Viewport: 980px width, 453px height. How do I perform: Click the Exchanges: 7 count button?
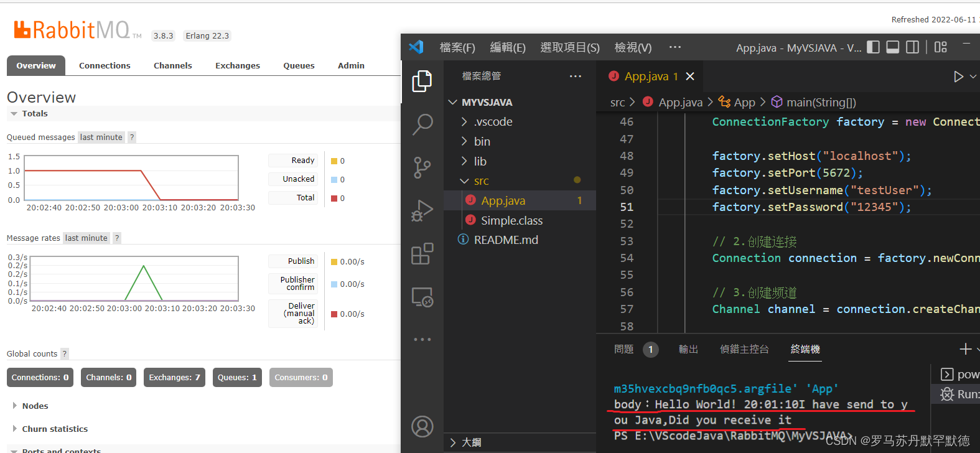click(175, 377)
